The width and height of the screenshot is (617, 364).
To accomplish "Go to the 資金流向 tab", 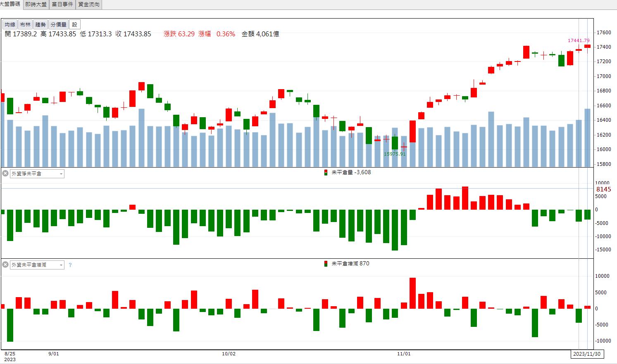I will tap(89, 5).
